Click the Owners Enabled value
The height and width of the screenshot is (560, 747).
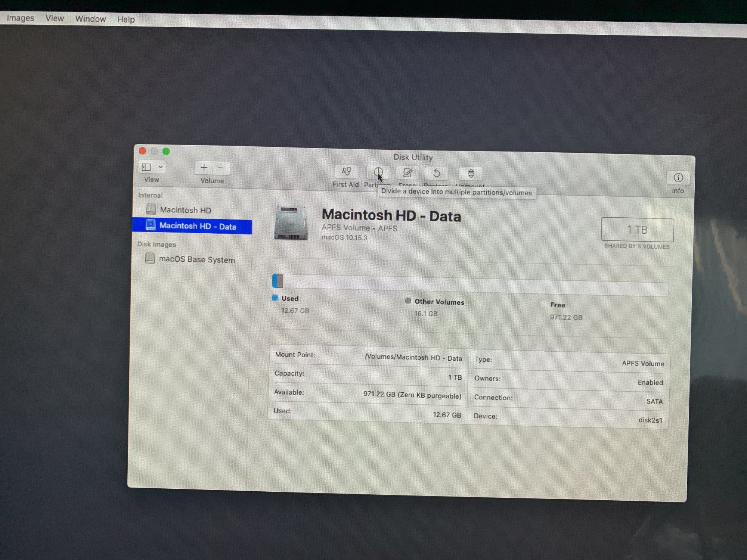point(650,383)
